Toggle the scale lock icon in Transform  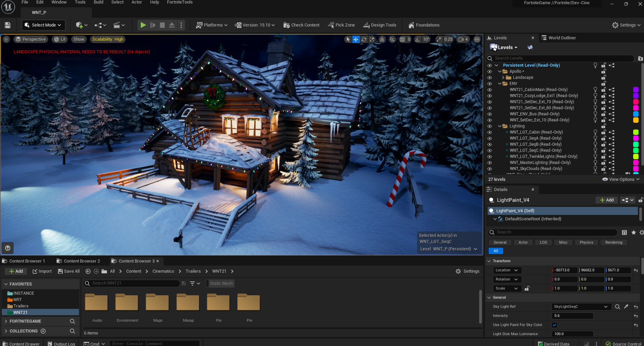[527, 288]
